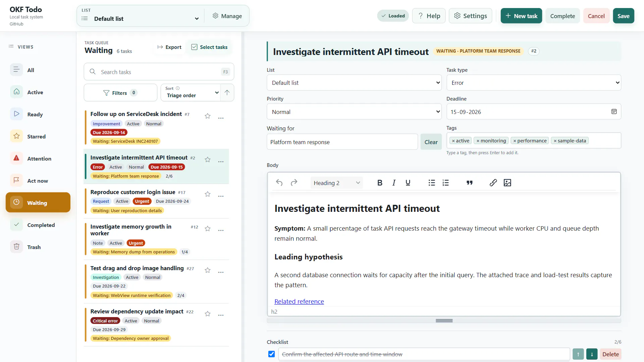Star the Investigate memory growth task
Image resolution: width=644 pixels, height=362 pixels.
[x=208, y=229]
